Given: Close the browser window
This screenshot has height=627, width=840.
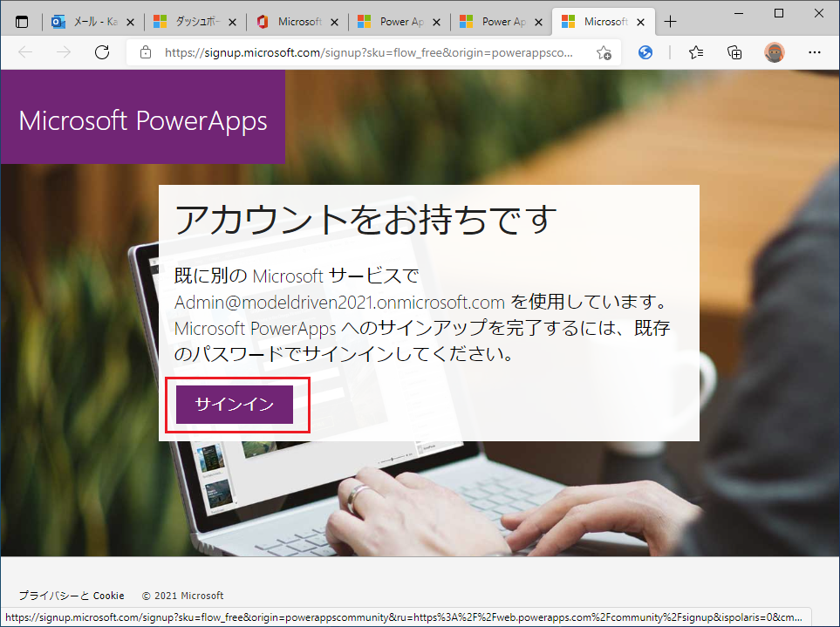Looking at the screenshot, I should (819, 13).
